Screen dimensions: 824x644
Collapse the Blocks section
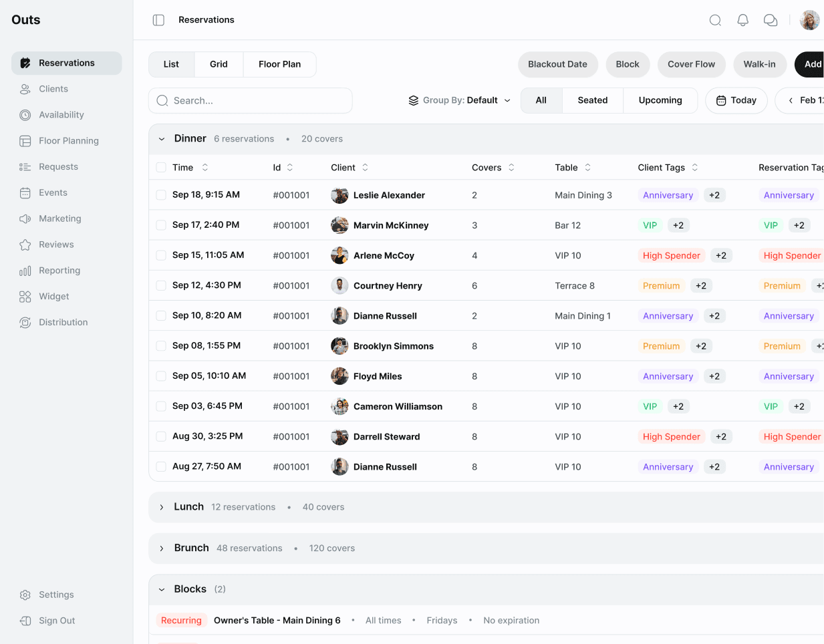pyautogui.click(x=162, y=589)
